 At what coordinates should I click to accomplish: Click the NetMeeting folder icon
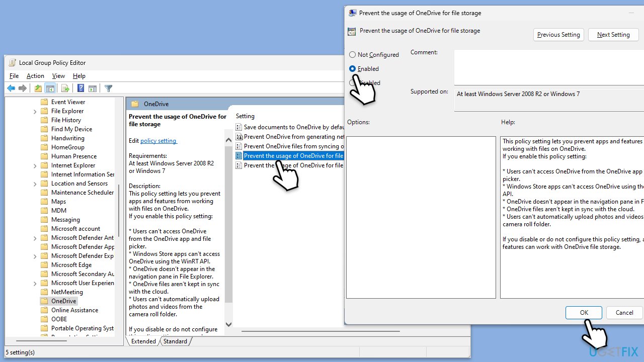click(x=44, y=292)
